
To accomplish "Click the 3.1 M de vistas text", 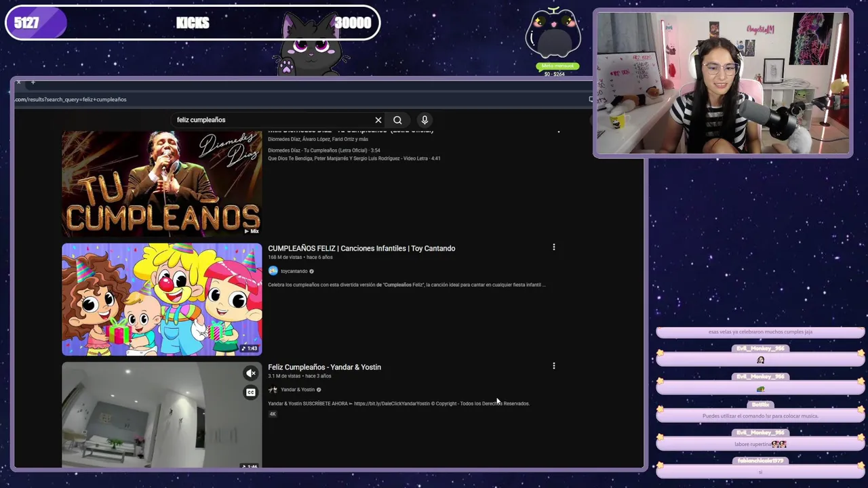I will pyautogui.click(x=284, y=376).
